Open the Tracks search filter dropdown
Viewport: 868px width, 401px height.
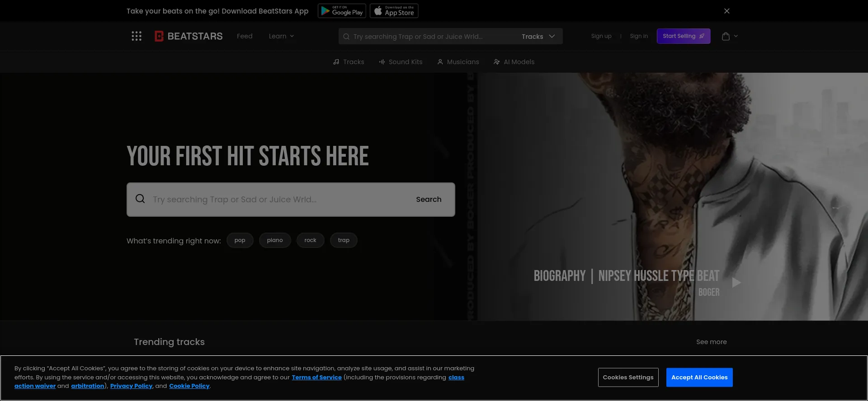pos(538,37)
